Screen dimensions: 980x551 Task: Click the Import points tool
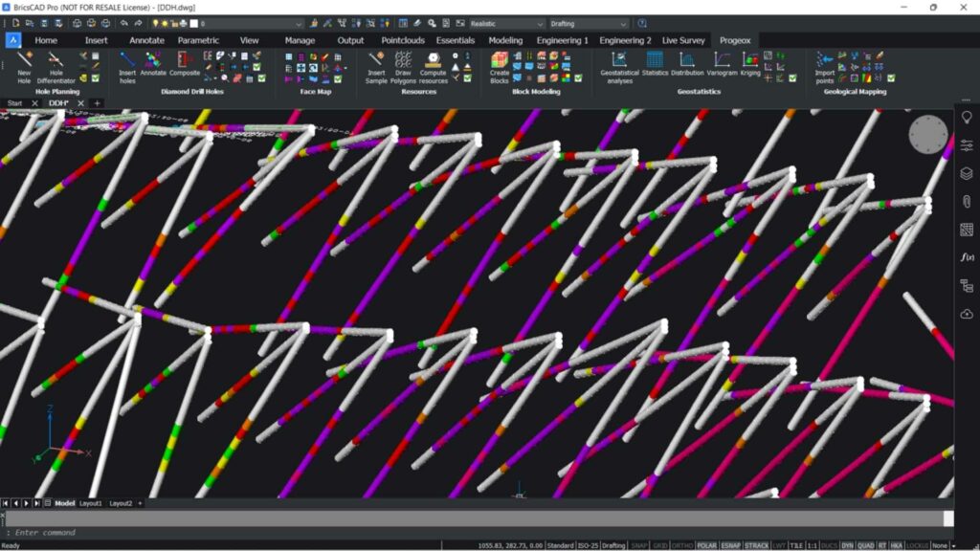click(824, 68)
